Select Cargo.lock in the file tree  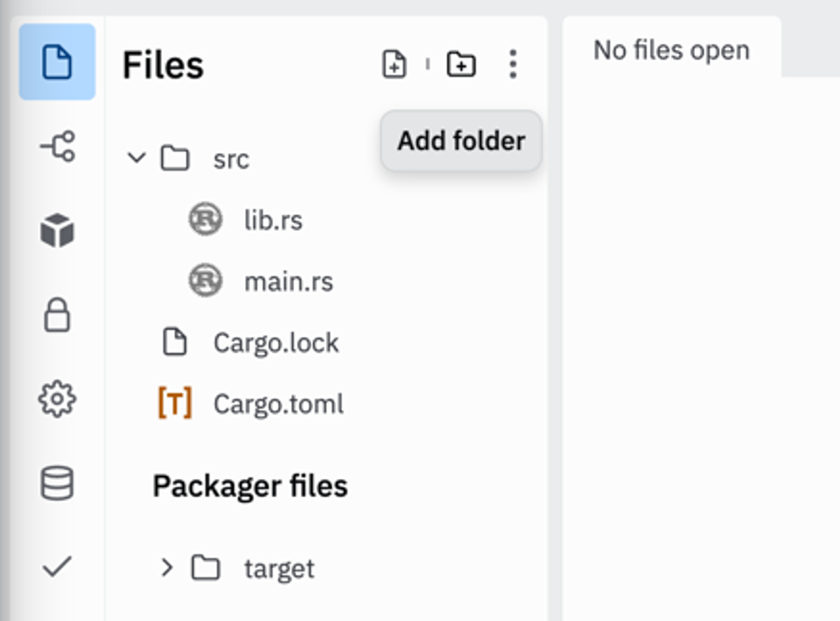point(276,342)
